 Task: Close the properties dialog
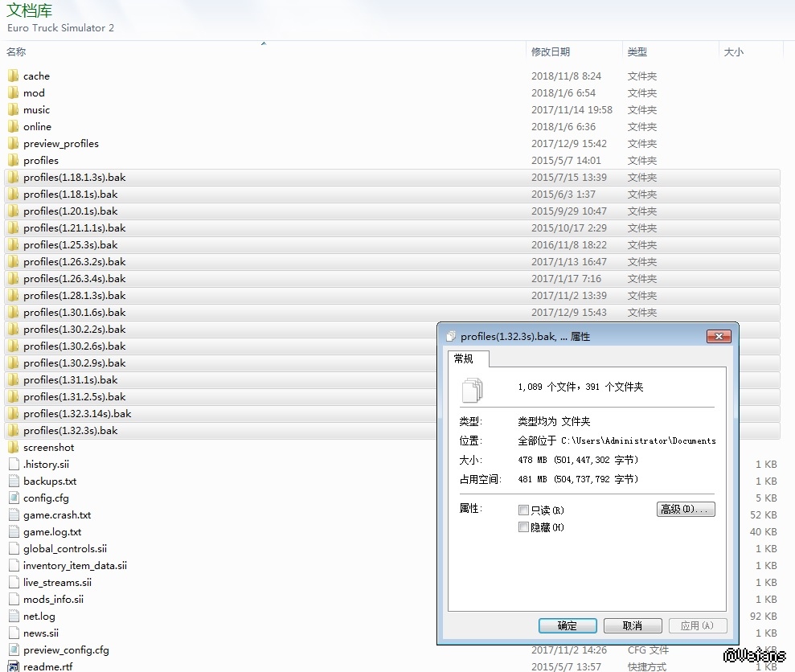719,336
